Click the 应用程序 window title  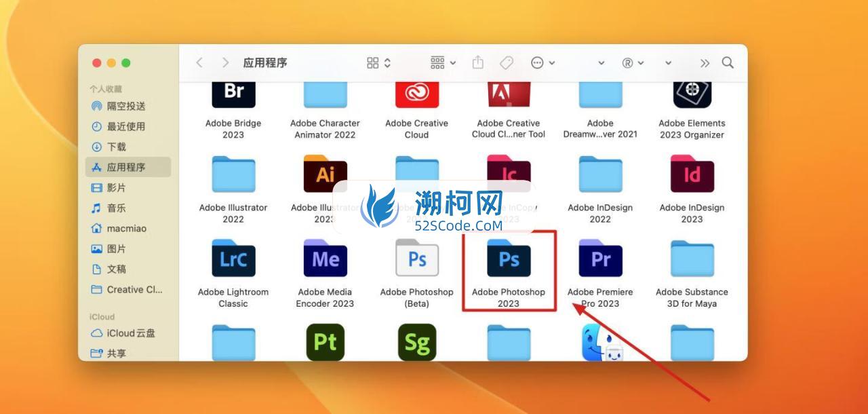pyautogui.click(x=265, y=62)
